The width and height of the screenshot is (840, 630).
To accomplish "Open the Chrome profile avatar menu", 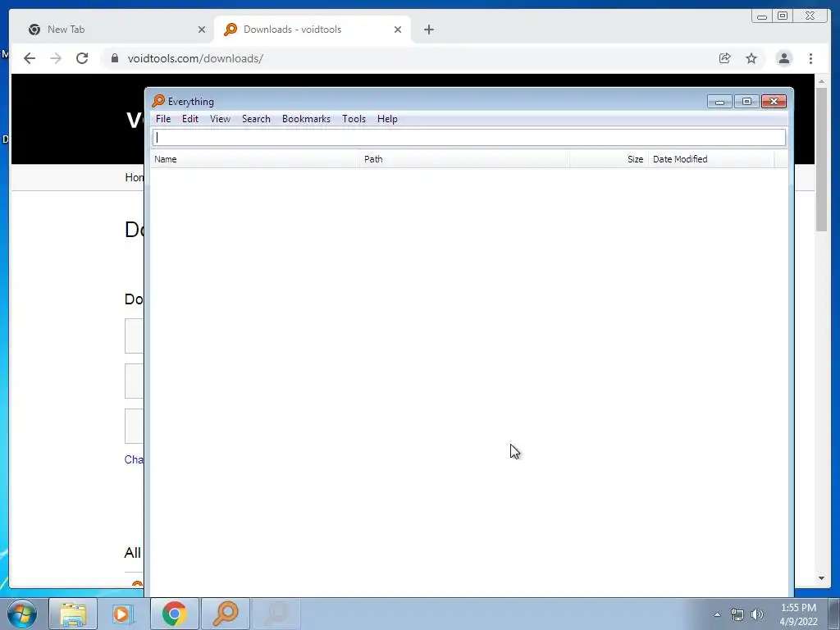I will coord(783,58).
